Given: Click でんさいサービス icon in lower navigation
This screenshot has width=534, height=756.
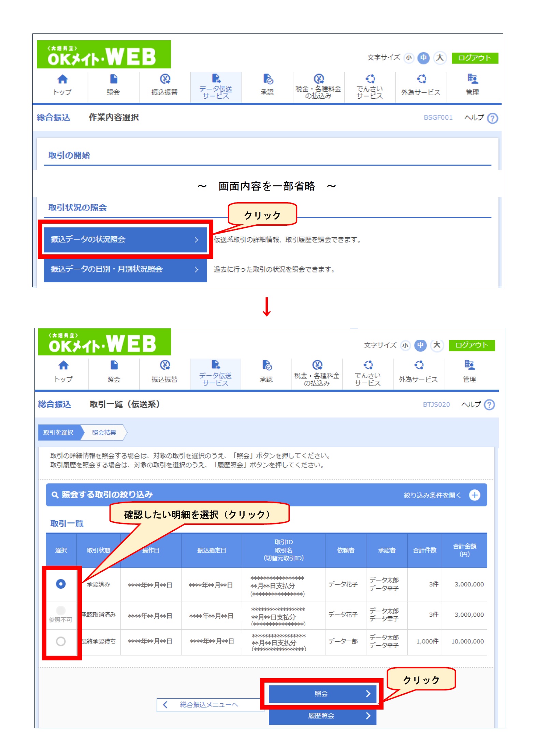Looking at the screenshot, I should click(x=368, y=365).
